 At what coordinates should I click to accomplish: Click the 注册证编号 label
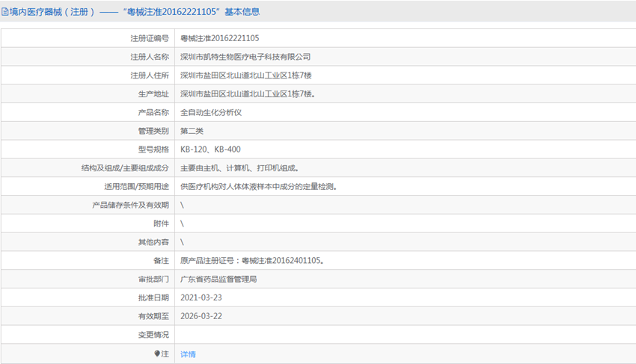pyautogui.click(x=150, y=38)
